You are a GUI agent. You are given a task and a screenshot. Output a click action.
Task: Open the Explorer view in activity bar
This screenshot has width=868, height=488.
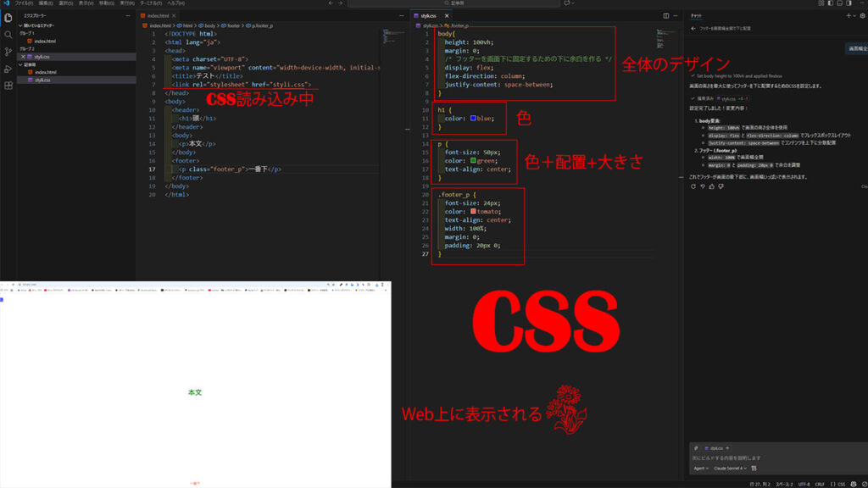[8, 18]
